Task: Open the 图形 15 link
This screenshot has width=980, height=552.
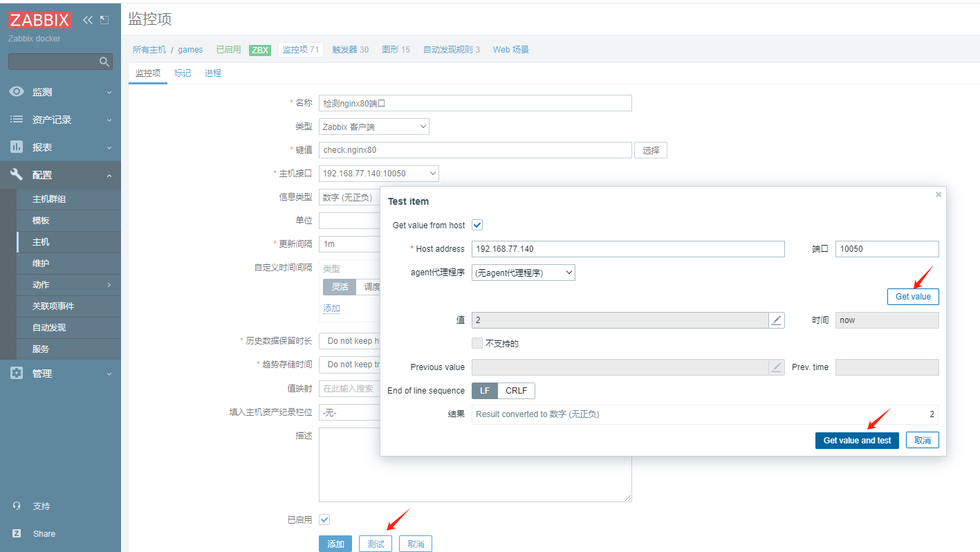Action: click(x=396, y=50)
